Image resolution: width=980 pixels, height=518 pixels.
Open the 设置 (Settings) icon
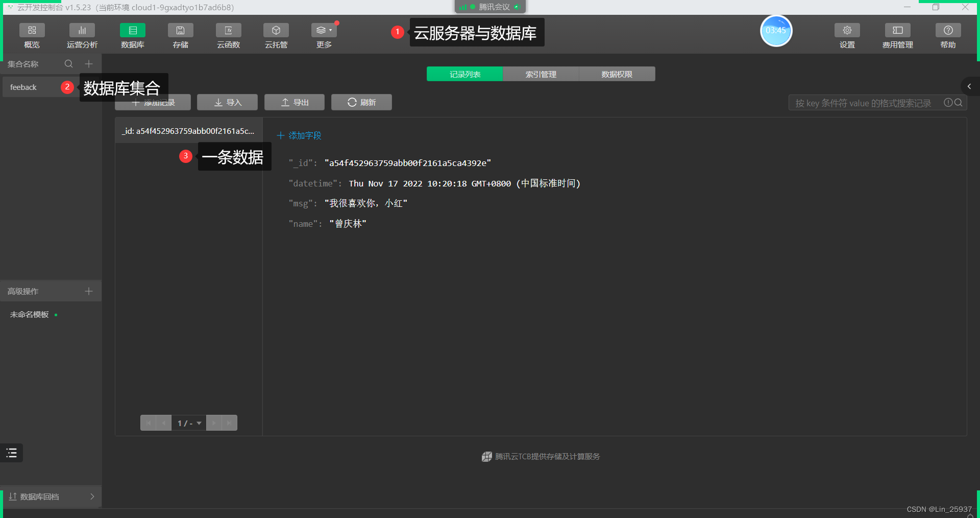click(847, 35)
